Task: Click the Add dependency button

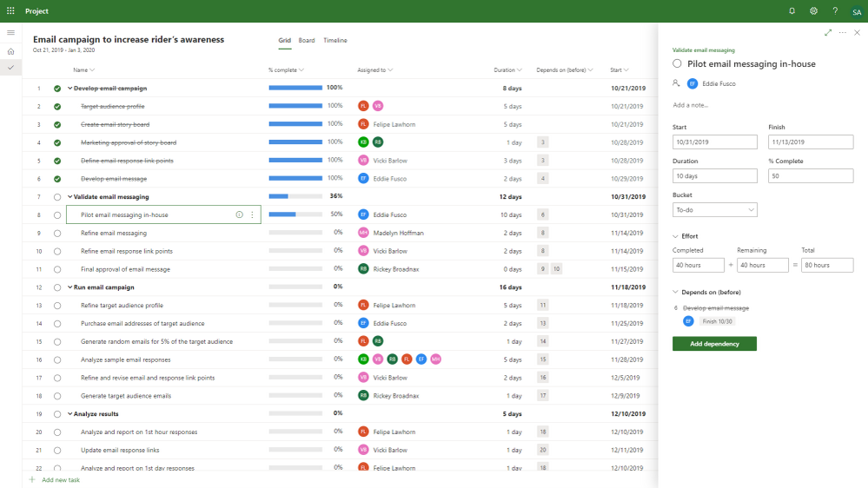Action: point(715,344)
